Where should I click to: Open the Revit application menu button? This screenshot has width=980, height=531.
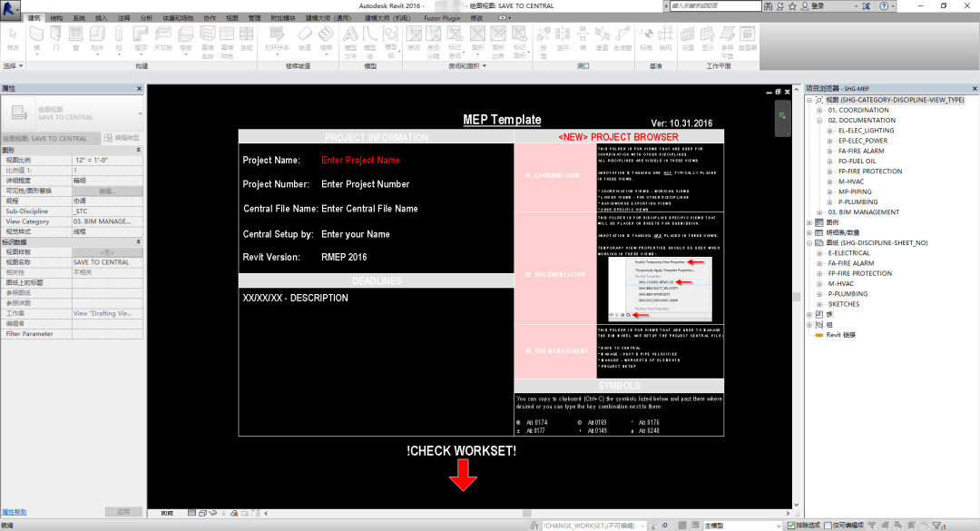tap(11, 8)
